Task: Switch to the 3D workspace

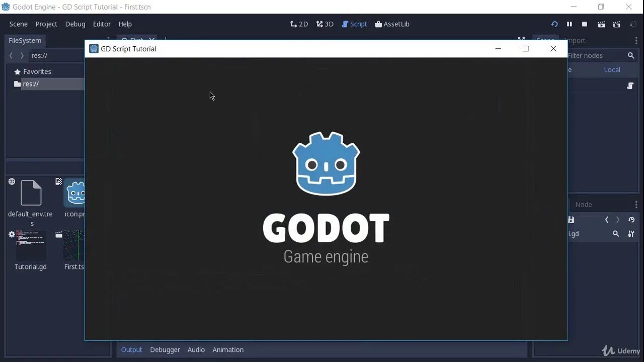Action: [x=325, y=24]
